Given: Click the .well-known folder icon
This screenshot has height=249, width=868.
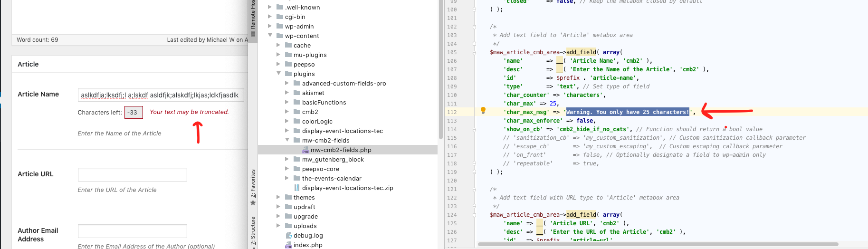Looking at the screenshot, I should point(280,7).
